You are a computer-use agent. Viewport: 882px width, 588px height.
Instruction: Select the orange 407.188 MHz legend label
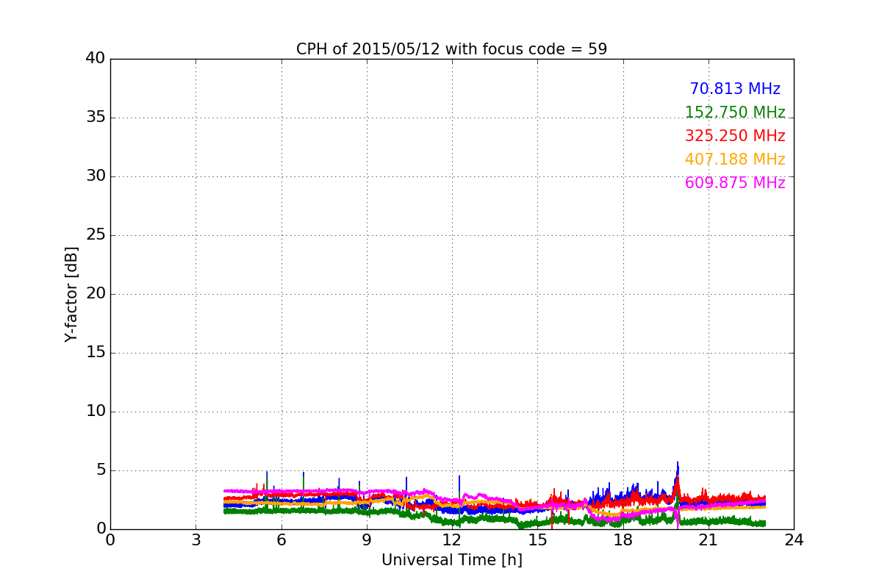coord(735,159)
